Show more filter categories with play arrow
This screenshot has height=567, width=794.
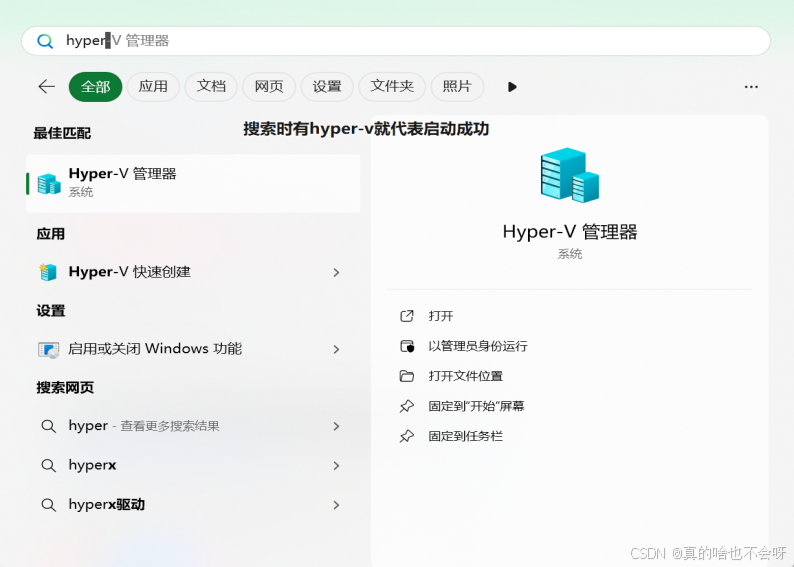512,87
